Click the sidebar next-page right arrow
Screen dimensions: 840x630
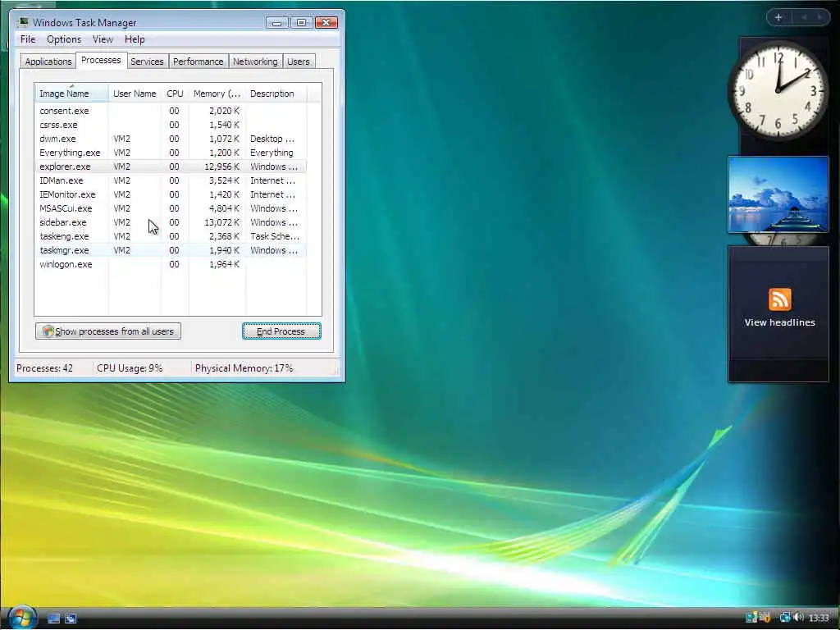[x=819, y=17]
